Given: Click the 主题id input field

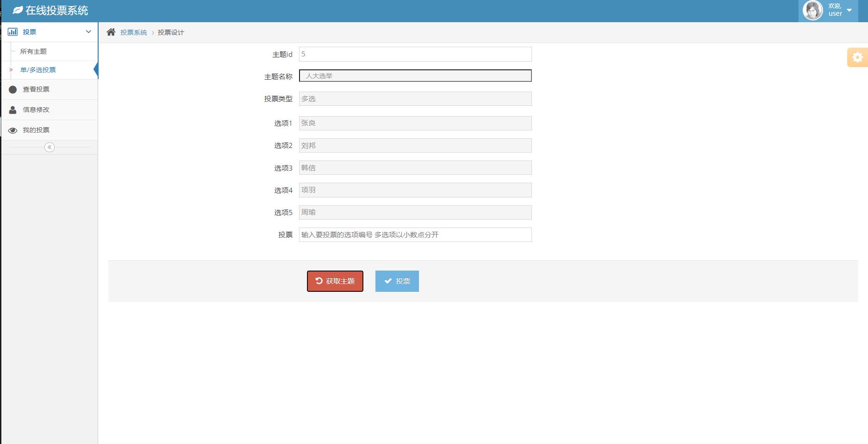Looking at the screenshot, I should pyautogui.click(x=415, y=54).
